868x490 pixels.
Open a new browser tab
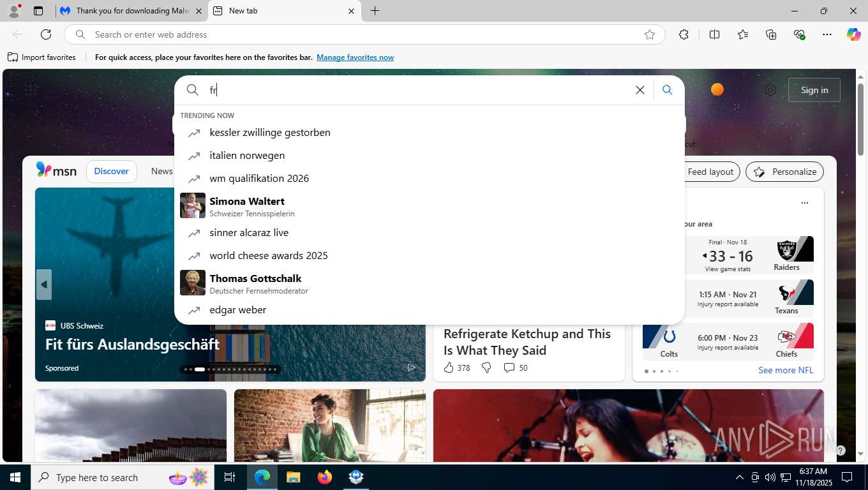point(375,11)
